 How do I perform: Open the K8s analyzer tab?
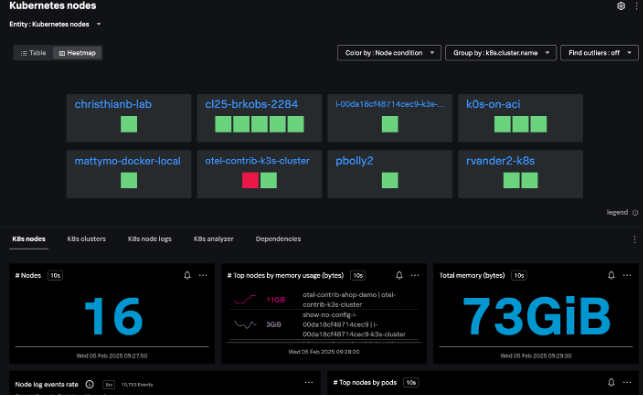pyautogui.click(x=213, y=239)
